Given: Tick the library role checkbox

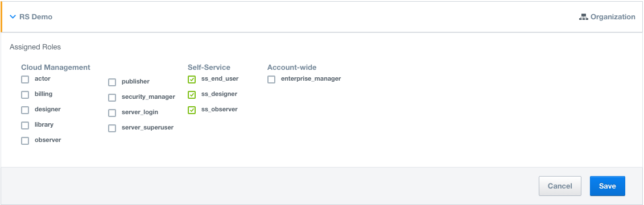Looking at the screenshot, I should coord(25,125).
